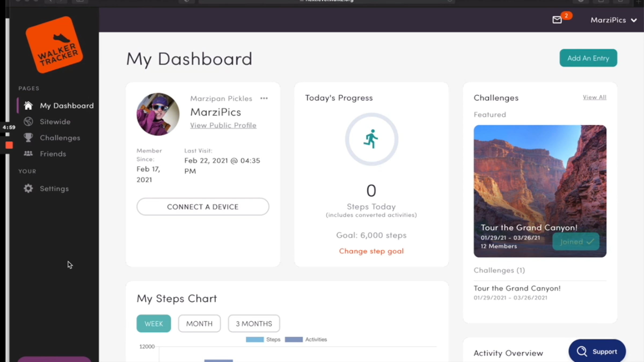Image resolution: width=644 pixels, height=362 pixels.
Task: Toggle the Activities legend series in chart
Action: click(x=306, y=339)
